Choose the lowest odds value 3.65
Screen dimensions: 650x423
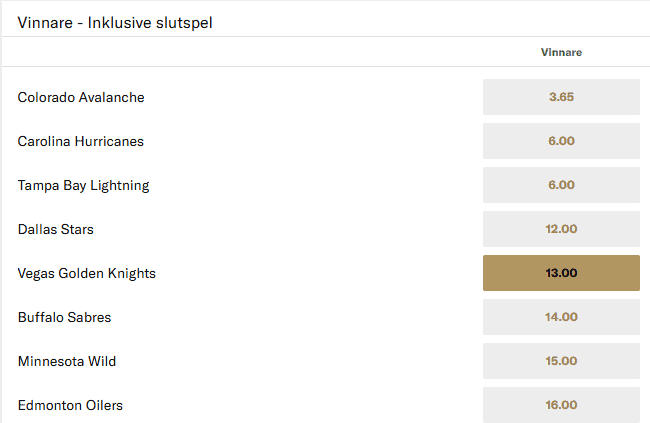pyautogui.click(x=561, y=97)
